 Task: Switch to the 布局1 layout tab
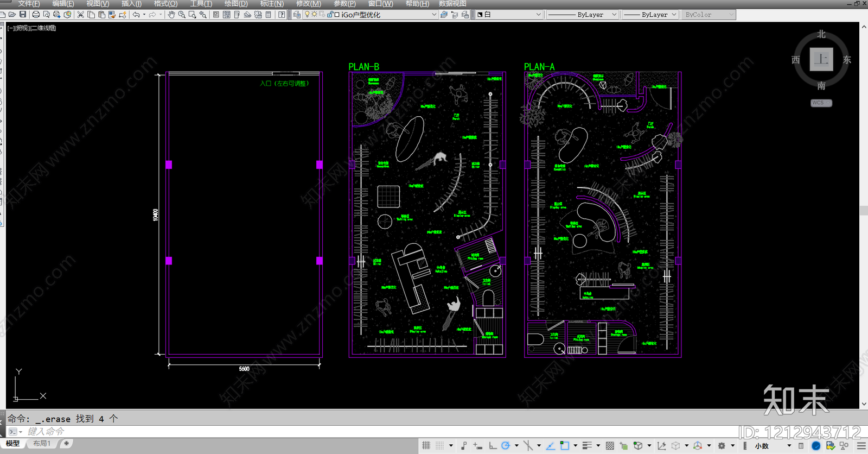coord(42,444)
